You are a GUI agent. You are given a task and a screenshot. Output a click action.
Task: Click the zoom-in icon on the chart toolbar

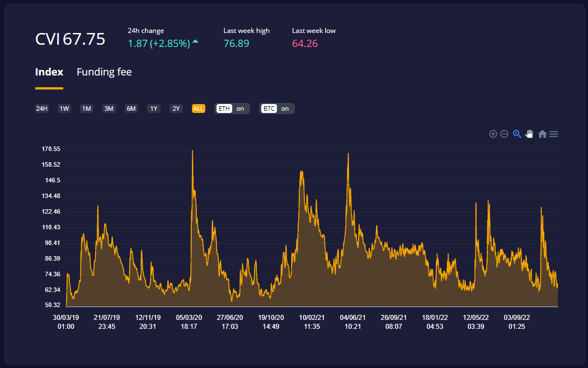point(493,134)
